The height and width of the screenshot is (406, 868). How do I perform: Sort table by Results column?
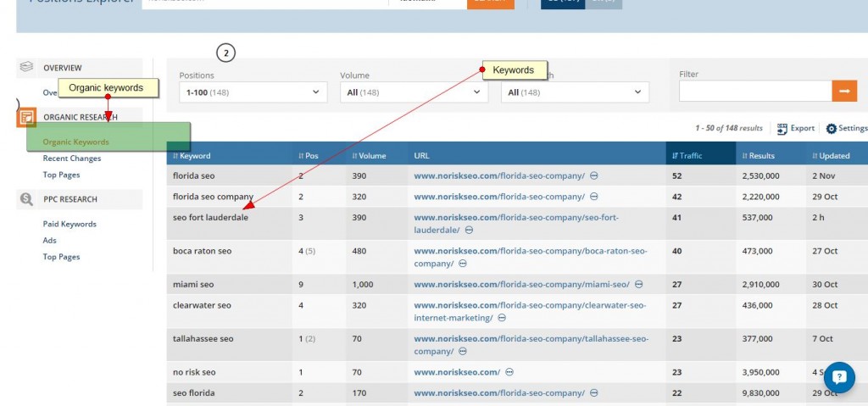tap(758, 156)
